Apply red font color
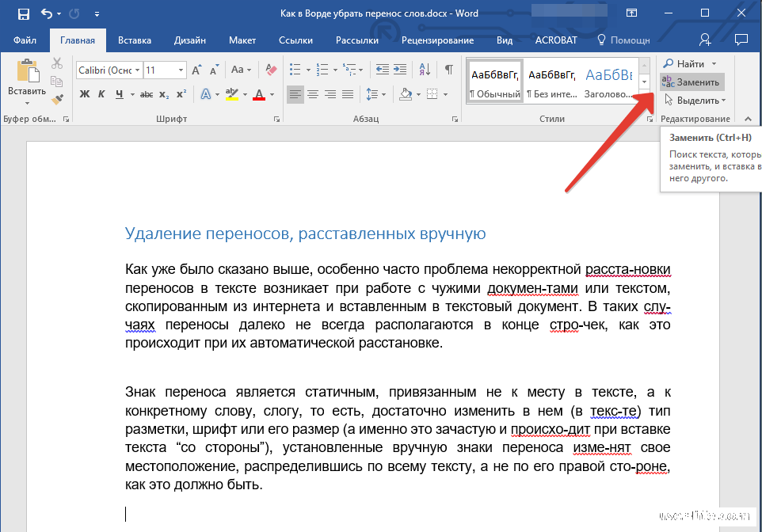Viewport: 762px width, 532px height. click(259, 94)
